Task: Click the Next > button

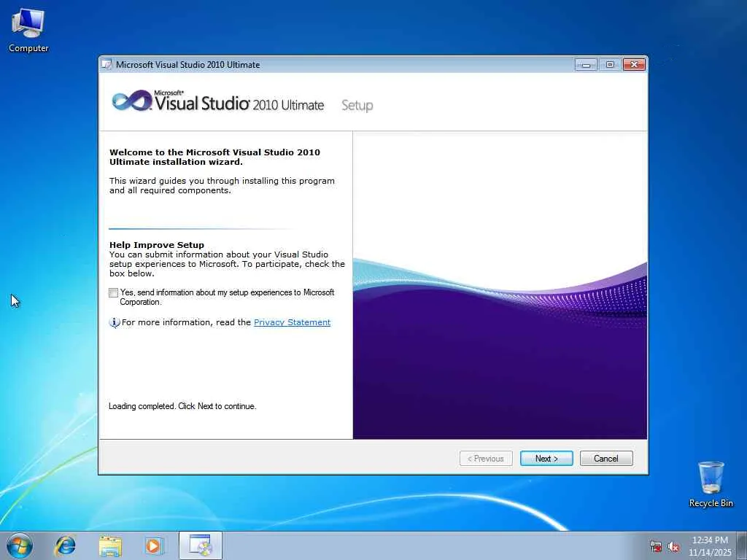Action: (x=546, y=458)
